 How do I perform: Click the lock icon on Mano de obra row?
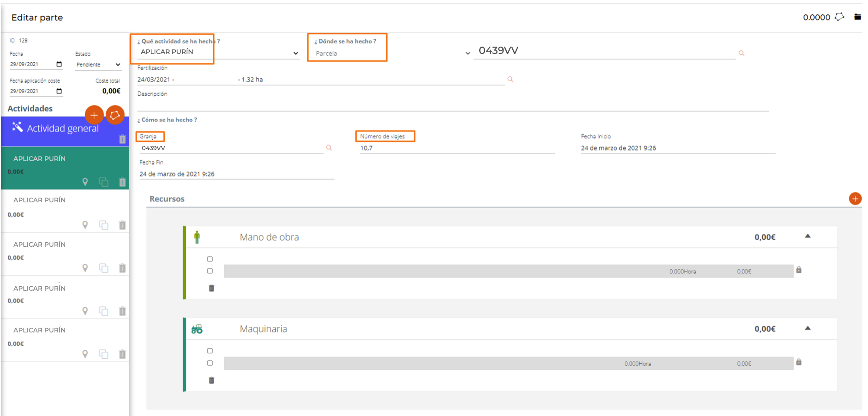(799, 270)
